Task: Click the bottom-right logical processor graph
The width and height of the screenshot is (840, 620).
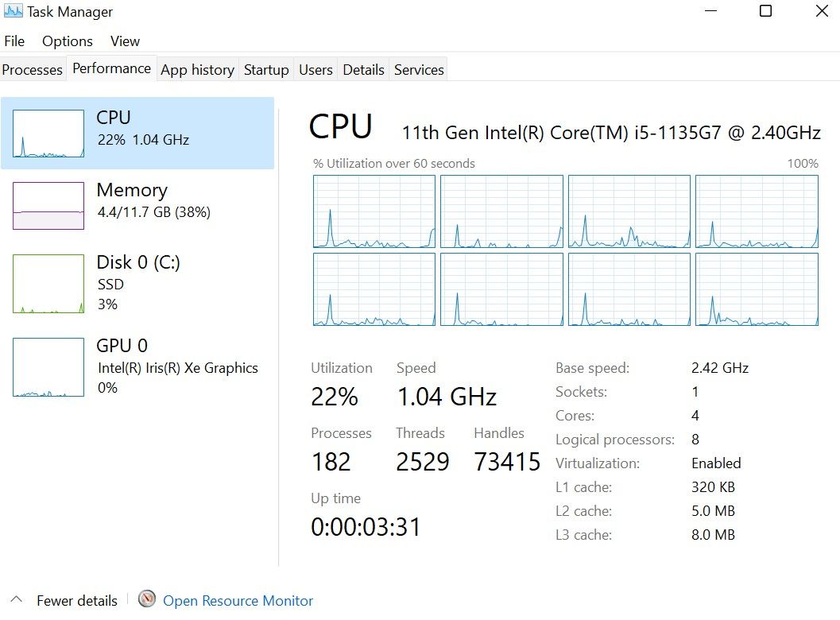Action: coord(756,289)
